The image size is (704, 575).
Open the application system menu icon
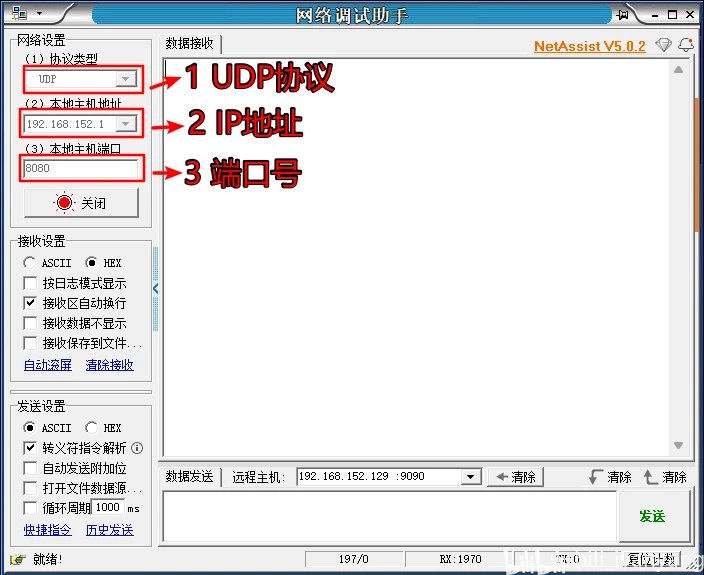pos(19,13)
